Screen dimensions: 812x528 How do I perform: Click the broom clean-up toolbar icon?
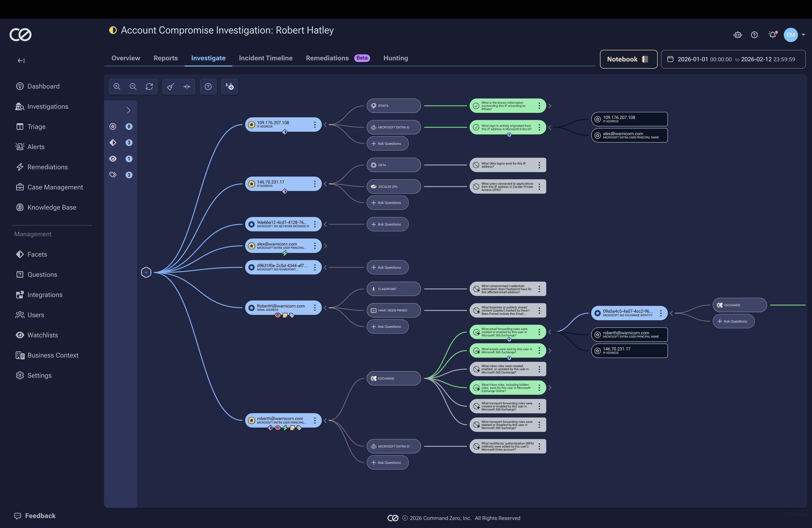170,87
